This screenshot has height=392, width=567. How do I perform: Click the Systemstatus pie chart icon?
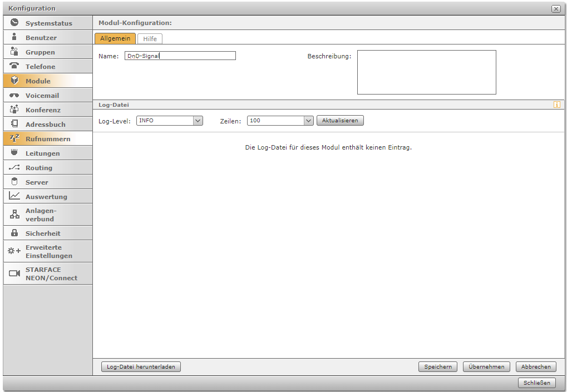point(14,23)
